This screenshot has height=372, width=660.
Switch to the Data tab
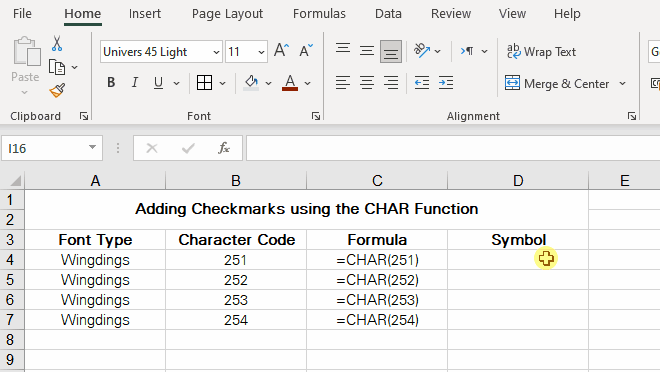point(388,14)
